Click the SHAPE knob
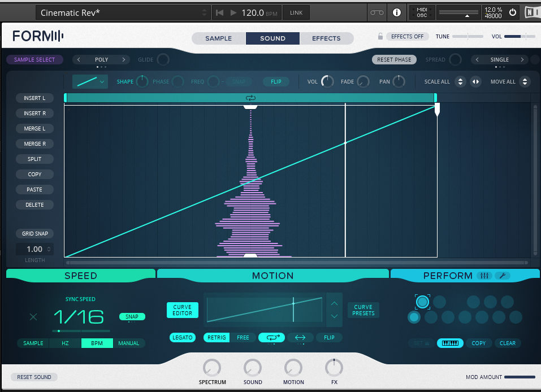 (x=142, y=82)
